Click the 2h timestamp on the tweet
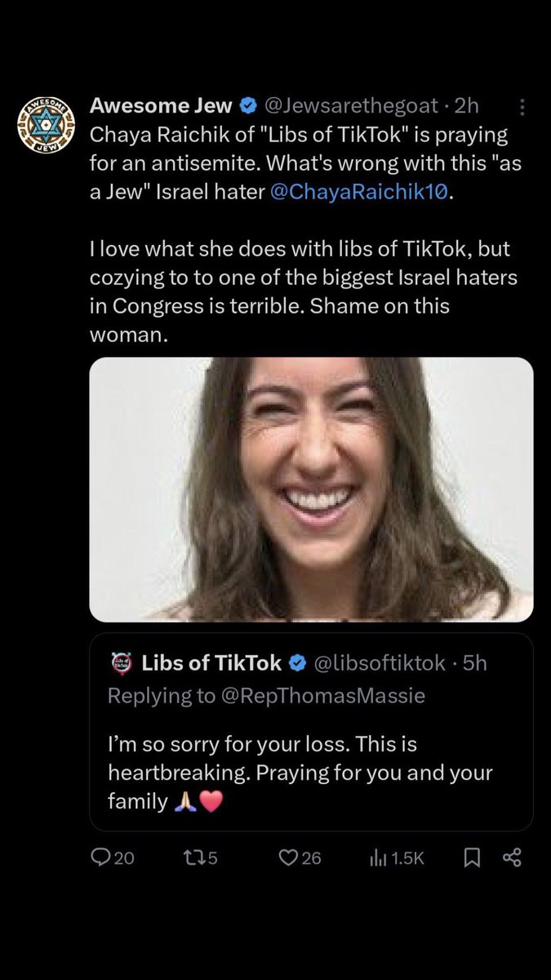The height and width of the screenshot is (980, 551). coord(468,105)
